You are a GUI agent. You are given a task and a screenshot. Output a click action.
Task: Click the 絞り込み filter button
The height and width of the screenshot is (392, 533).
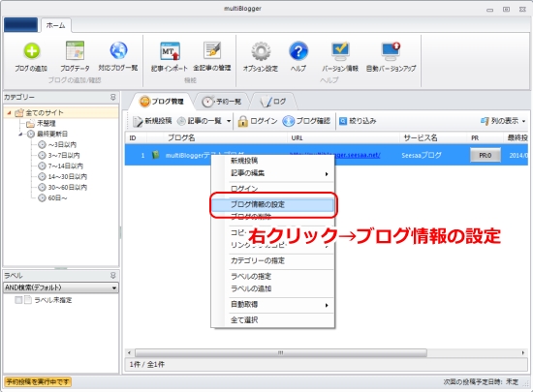point(358,121)
